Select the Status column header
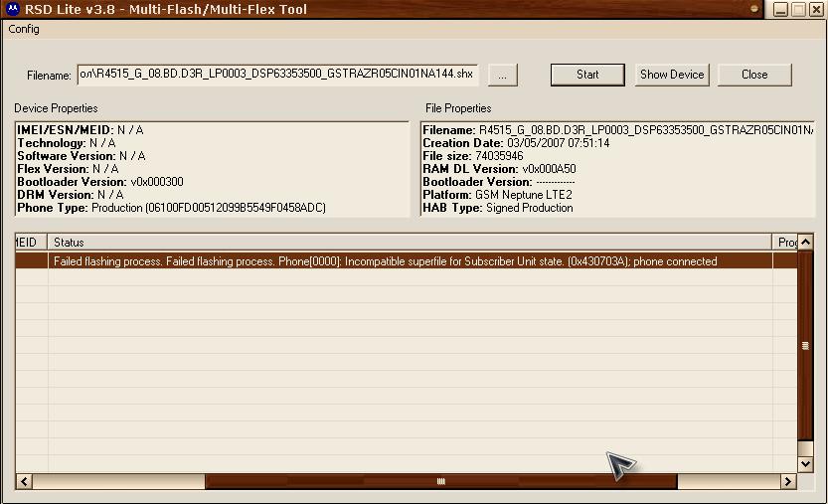The width and height of the screenshot is (828, 504). click(410, 242)
